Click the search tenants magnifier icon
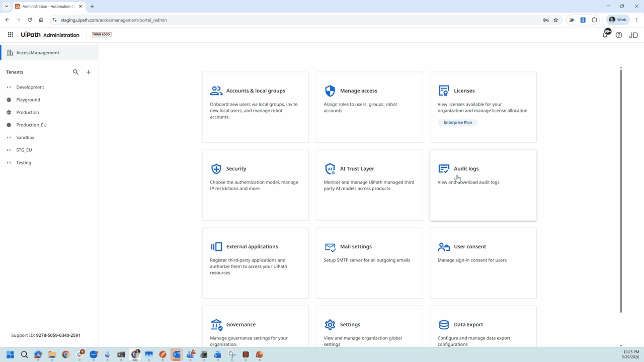 pos(76,72)
